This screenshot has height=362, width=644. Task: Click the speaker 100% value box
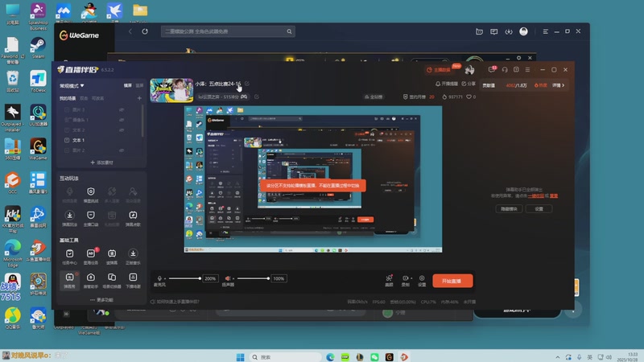pyautogui.click(x=279, y=278)
